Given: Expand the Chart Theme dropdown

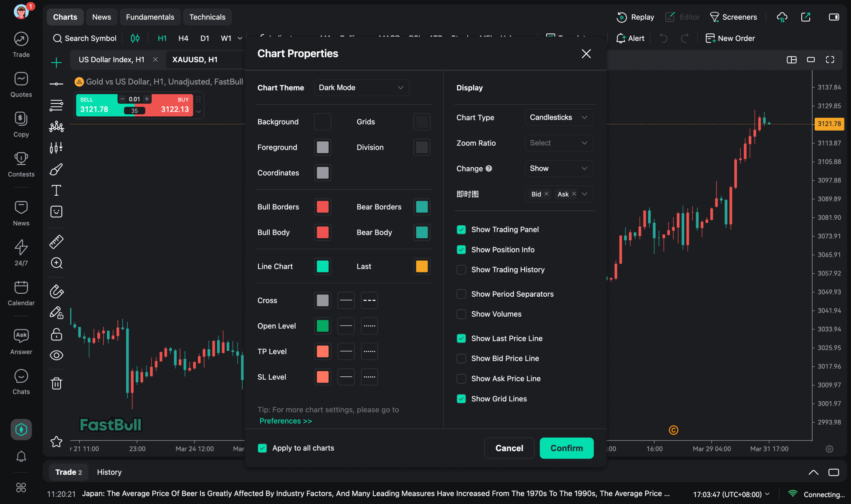Looking at the screenshot, I should tap(361, 88).
